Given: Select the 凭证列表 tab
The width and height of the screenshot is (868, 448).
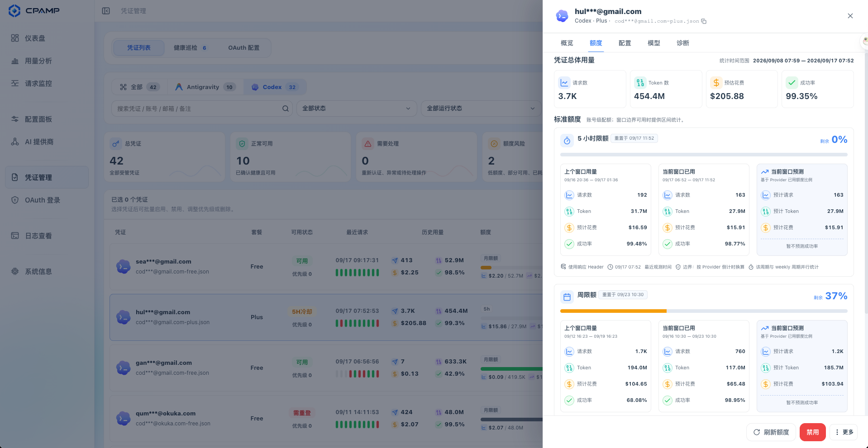Looking at the screenshot, I should (139, 48).
